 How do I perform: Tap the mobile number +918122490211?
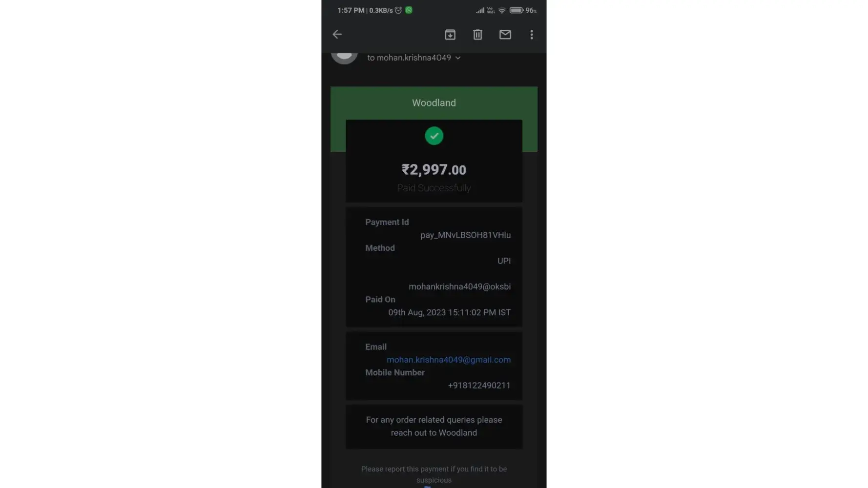(479, 386)
